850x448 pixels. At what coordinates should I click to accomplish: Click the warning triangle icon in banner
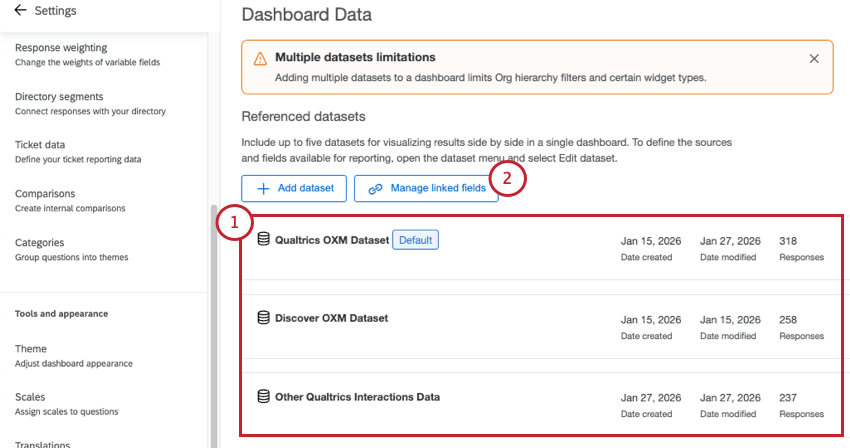click(x=260, y=59)
